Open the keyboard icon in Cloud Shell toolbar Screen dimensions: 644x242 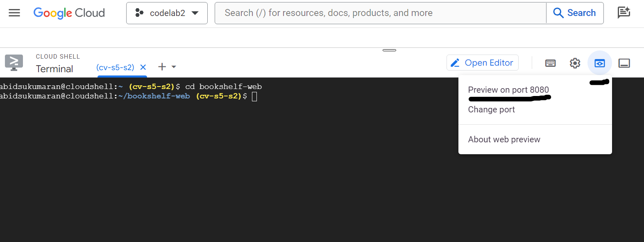coord(550,63)
